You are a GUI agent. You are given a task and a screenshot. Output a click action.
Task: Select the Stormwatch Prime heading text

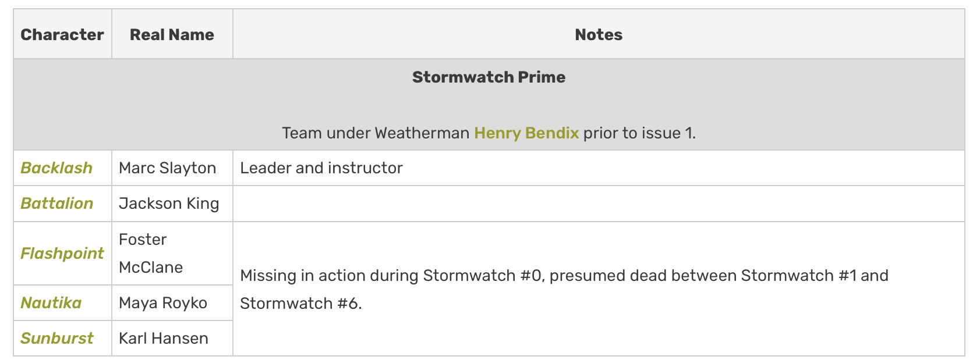coord(489,77)
